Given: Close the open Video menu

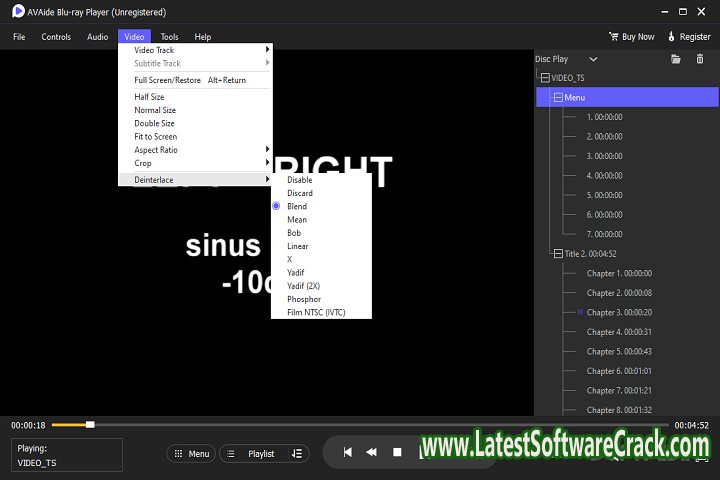Looking at the screenshot, I should pyautogui.click(x=134, y=36).
